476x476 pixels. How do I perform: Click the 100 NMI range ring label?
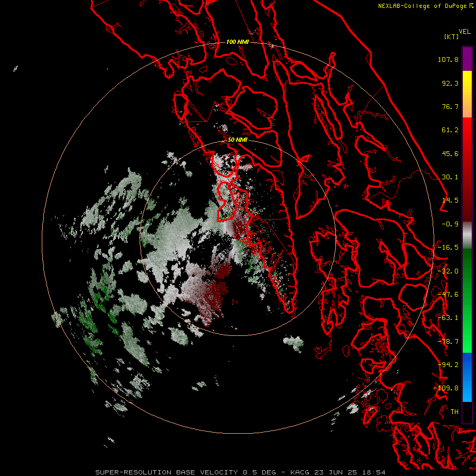pyautogui.click(x=237, y=42)
